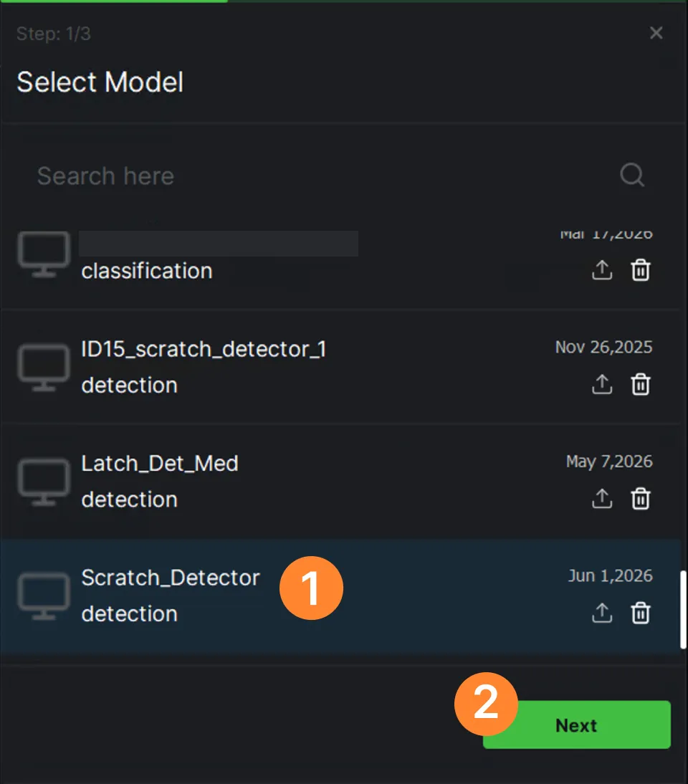Delete the Scratch_Detector model via trash icon
Screen dimensions: 688x784
tap(641, 613)
